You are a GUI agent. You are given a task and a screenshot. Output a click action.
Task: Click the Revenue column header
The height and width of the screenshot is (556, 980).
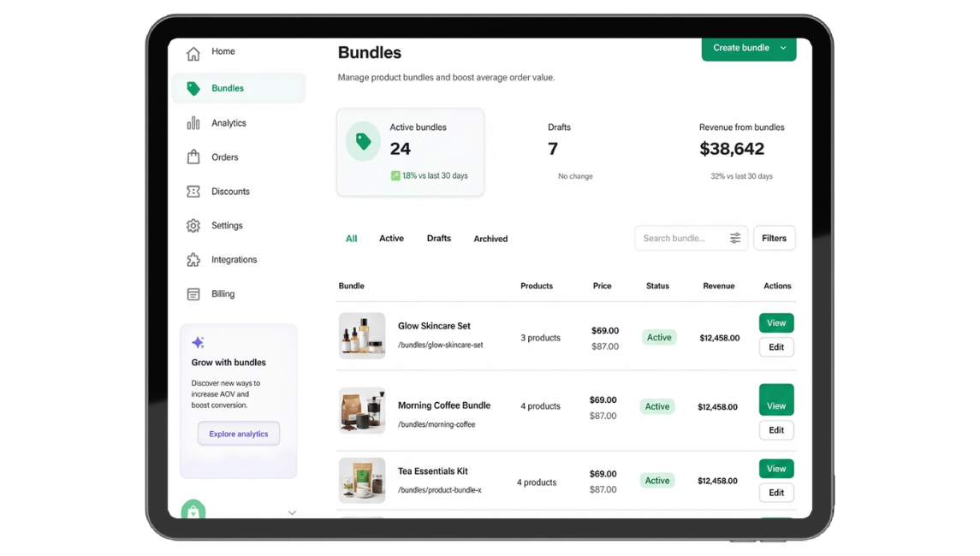click(719, 286)
